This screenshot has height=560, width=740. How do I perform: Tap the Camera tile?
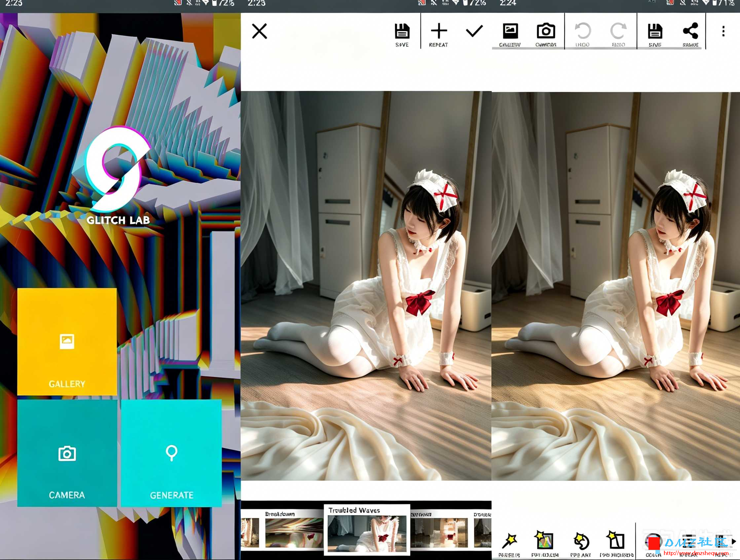coord(67,453)
